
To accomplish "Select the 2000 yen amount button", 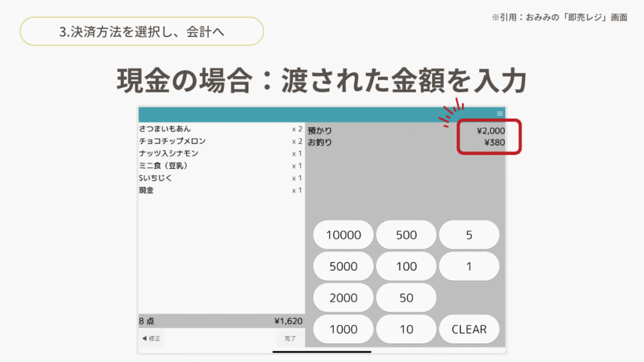I will point(343,298).
